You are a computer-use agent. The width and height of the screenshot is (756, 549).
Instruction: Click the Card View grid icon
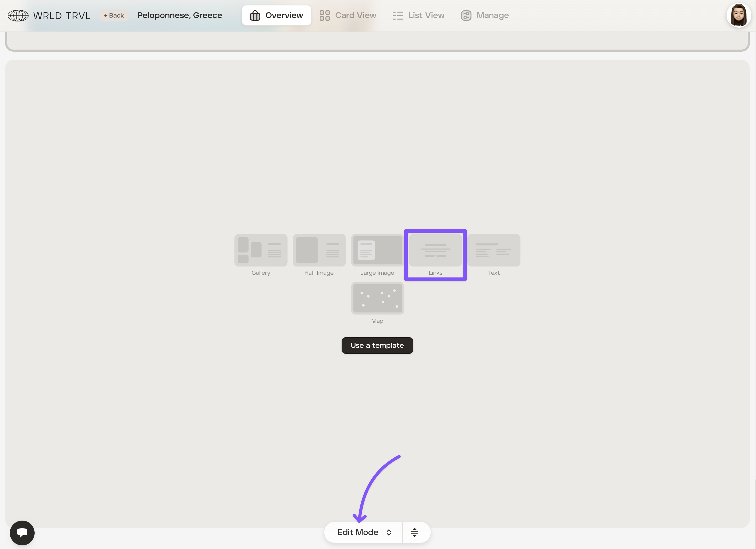click(324, 15)
